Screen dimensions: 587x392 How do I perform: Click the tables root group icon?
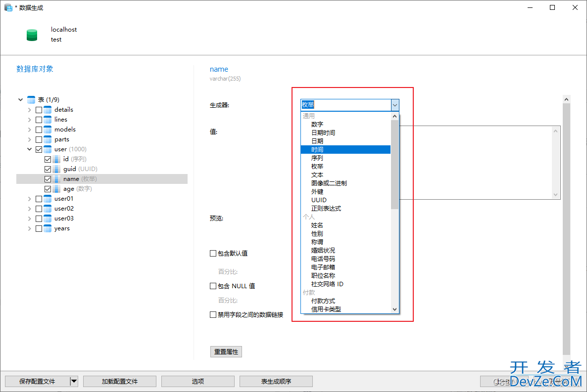pyautogui.click(x=31, y=99)
